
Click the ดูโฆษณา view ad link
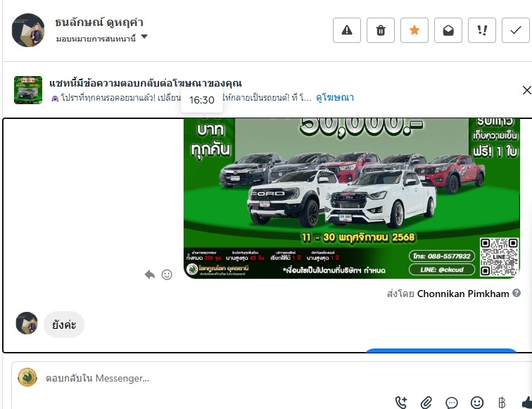point(335,98)
